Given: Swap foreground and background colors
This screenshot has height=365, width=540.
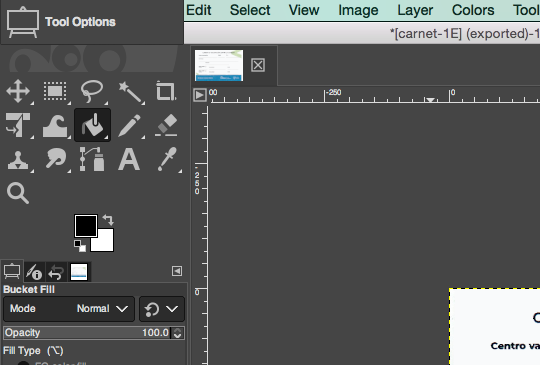Looking at the screenshot, I should coord(108,220).
